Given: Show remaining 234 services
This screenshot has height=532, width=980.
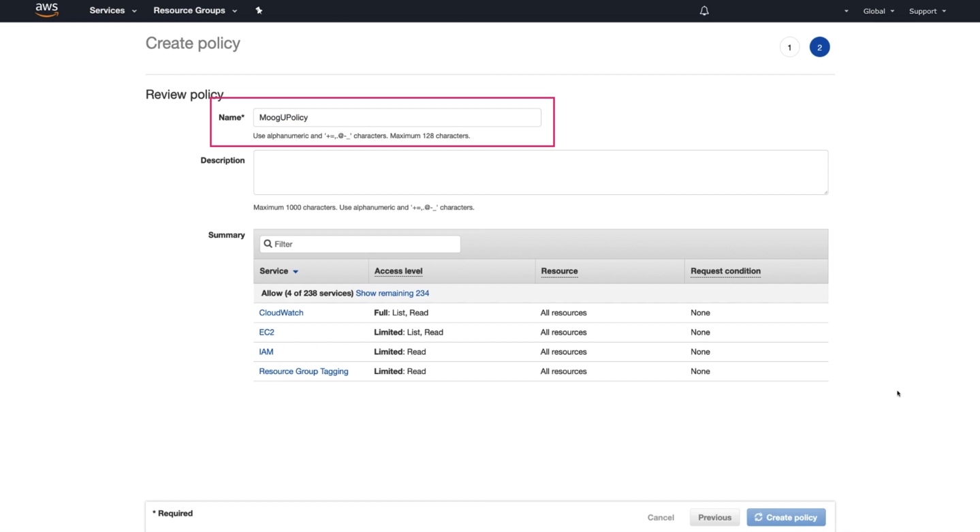Looking at the screenshot, I should [392, 293].
